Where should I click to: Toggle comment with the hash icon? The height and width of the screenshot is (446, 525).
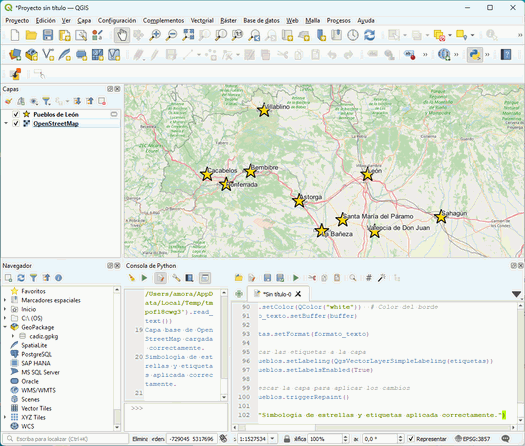[x=369, y=278]
